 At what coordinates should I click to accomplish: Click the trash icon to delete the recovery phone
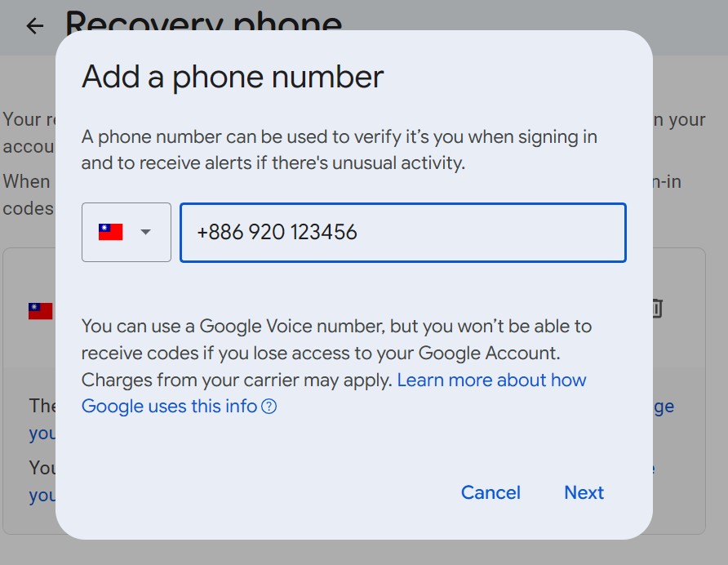coord(658,309)
